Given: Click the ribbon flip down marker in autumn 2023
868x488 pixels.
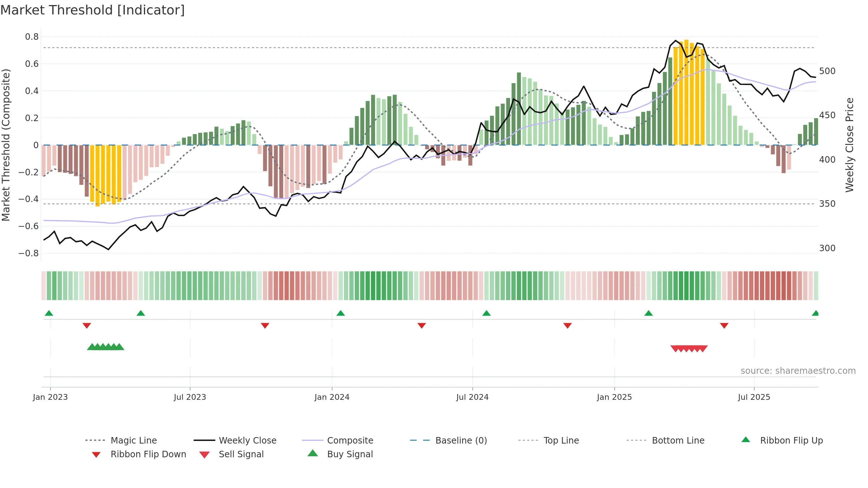Looking at the screenshot, I should 265,326.
